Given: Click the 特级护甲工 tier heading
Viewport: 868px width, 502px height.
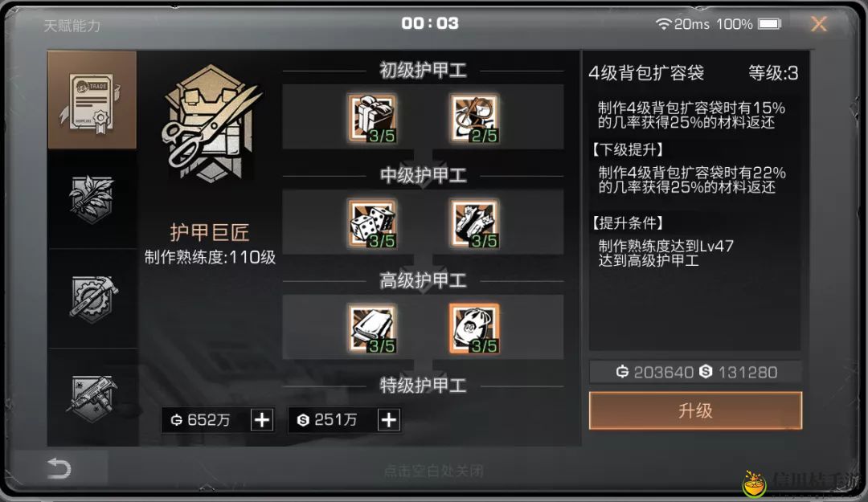Looking at the screenshot, I should 423,386.
